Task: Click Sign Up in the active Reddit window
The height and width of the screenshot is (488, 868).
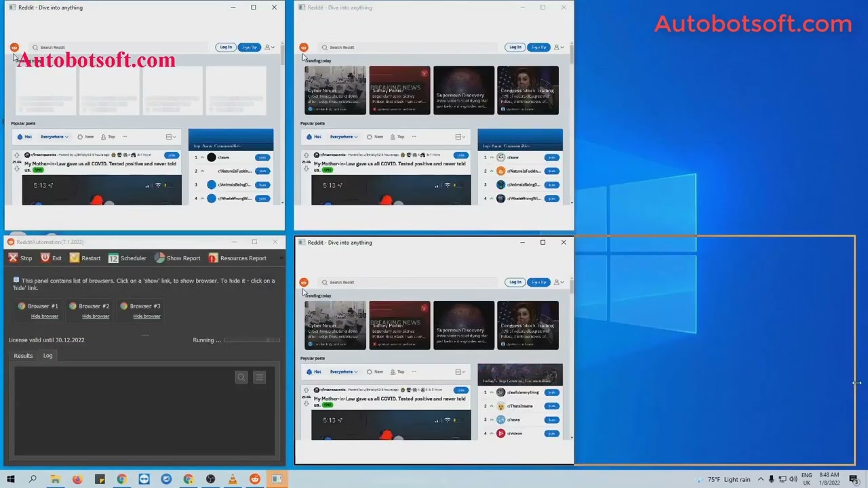Action: point(539,283)
